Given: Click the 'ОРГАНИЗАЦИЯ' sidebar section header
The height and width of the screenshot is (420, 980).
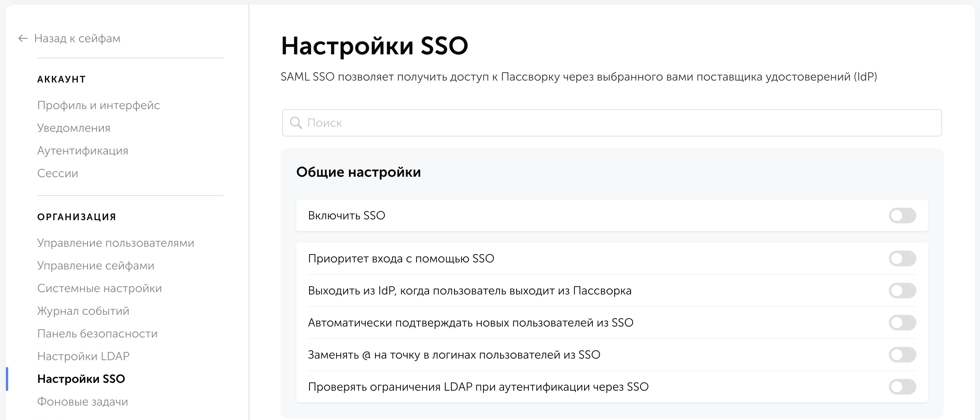Looking at the screenshot, I should [x=77, y=217].
